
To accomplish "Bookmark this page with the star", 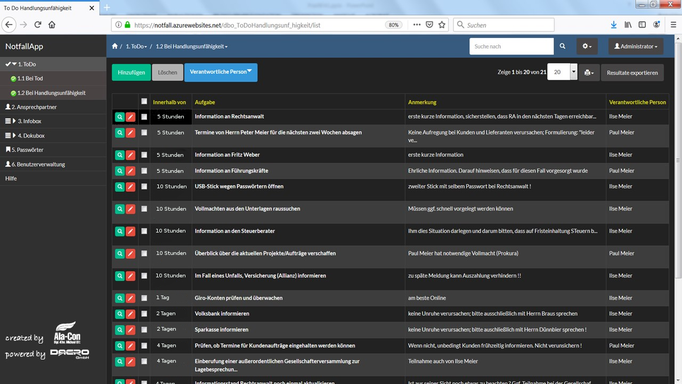I will tap(442, 25).
